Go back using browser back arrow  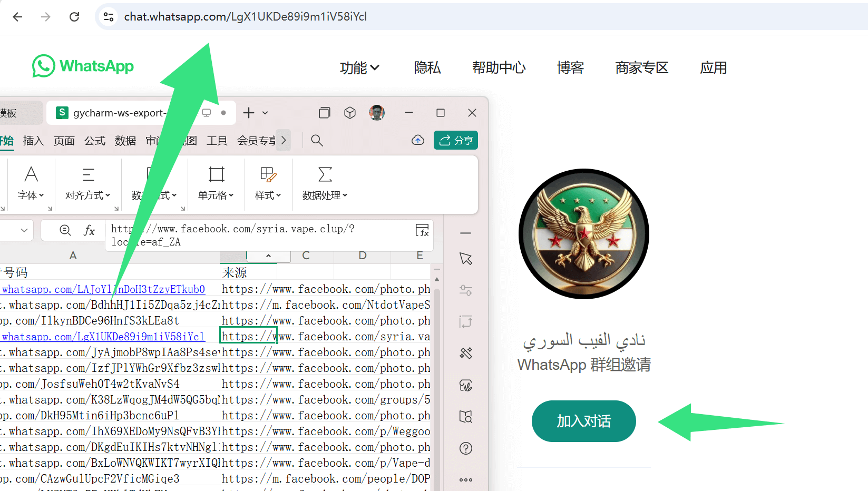[17, 17]
